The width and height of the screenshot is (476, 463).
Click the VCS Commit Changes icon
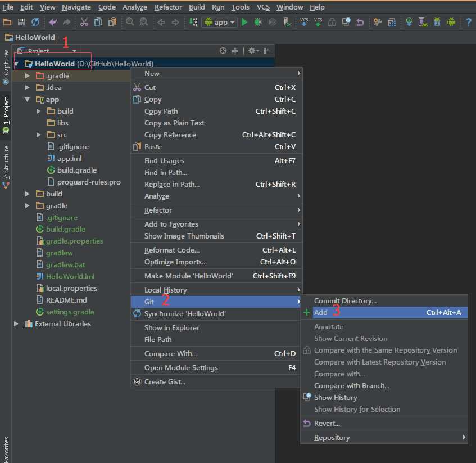pos(318,22)
